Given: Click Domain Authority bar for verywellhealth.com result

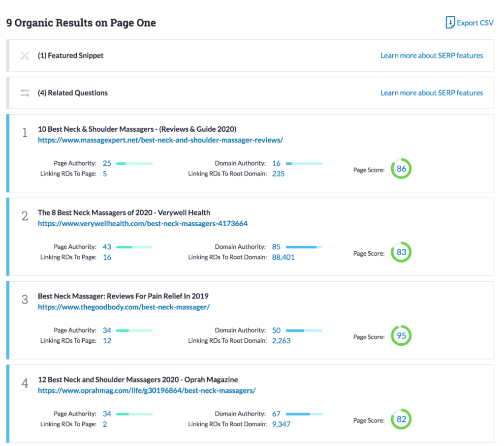Looking at the screenshot, I should [x=304, y=247].
